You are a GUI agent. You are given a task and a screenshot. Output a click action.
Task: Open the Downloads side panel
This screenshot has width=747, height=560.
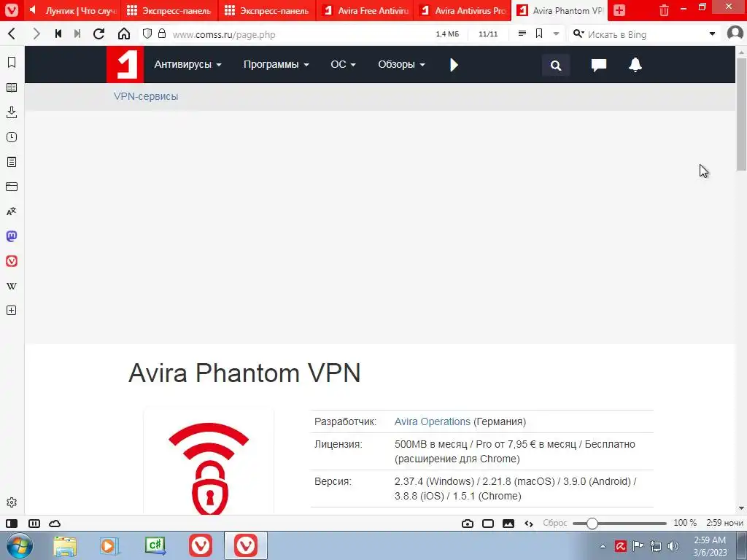coord(12,112)
